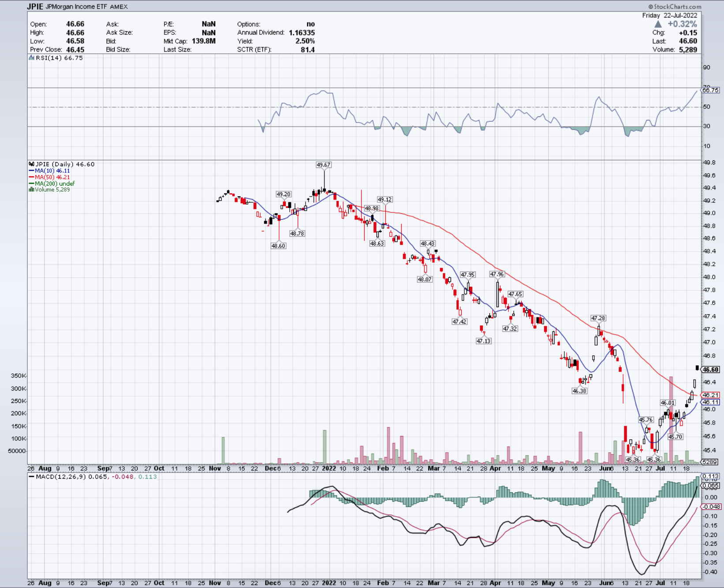Click the 49.67 peak price label

(323, 165)
